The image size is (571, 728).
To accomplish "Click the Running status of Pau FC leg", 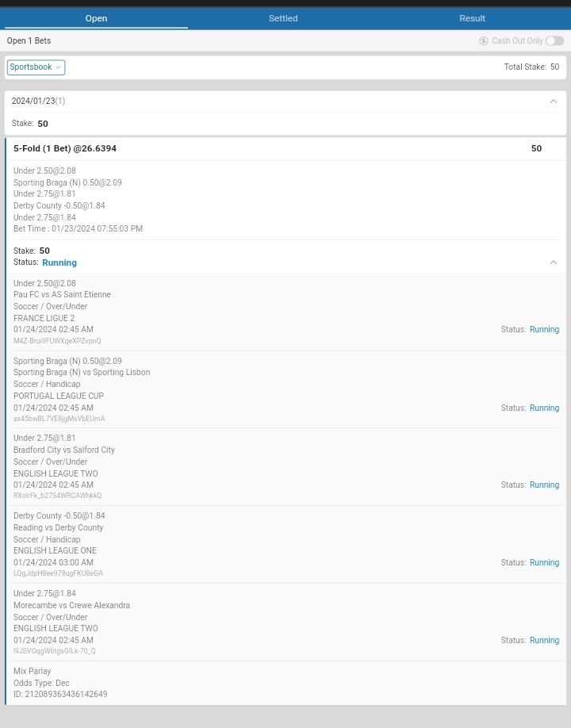I will click(544, 330).
